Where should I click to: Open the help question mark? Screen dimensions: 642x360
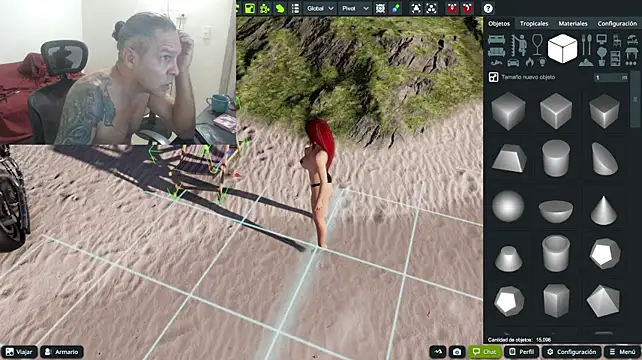(x=488, y=8)
